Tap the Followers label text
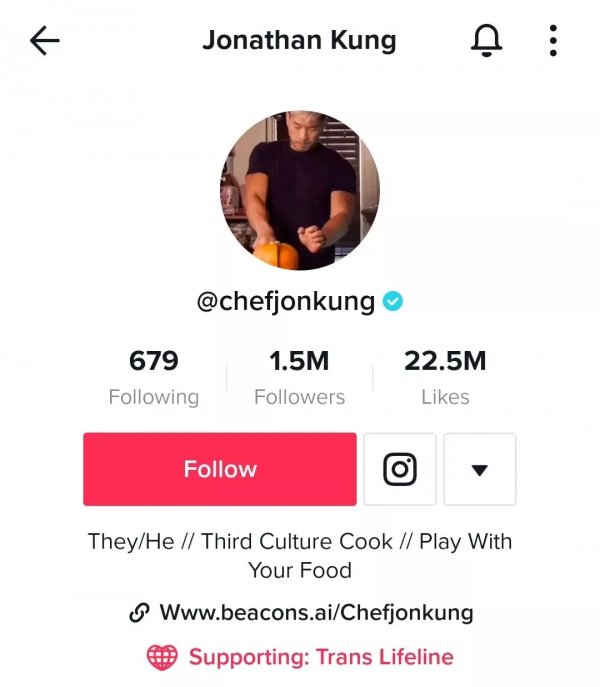This screenshot has height=687, width=600. [x=299, y=397]
